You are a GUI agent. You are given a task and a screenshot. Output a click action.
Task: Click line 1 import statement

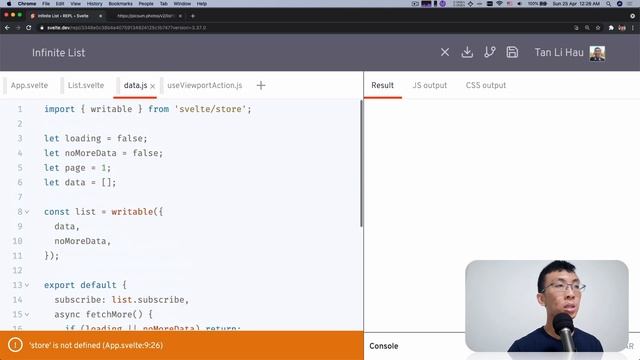[148, 109]
